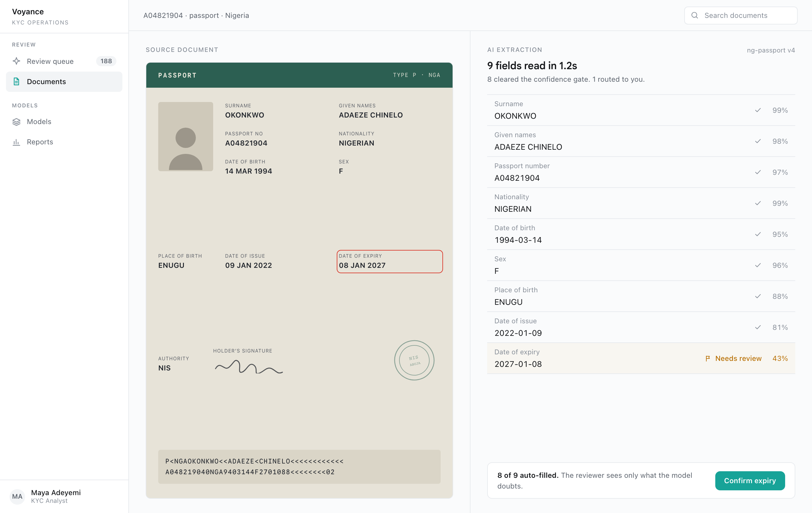The height and width of the screenshot is (513, 812).
Task: Click the checkmark on Nationality row
Action: pos(758,203)
